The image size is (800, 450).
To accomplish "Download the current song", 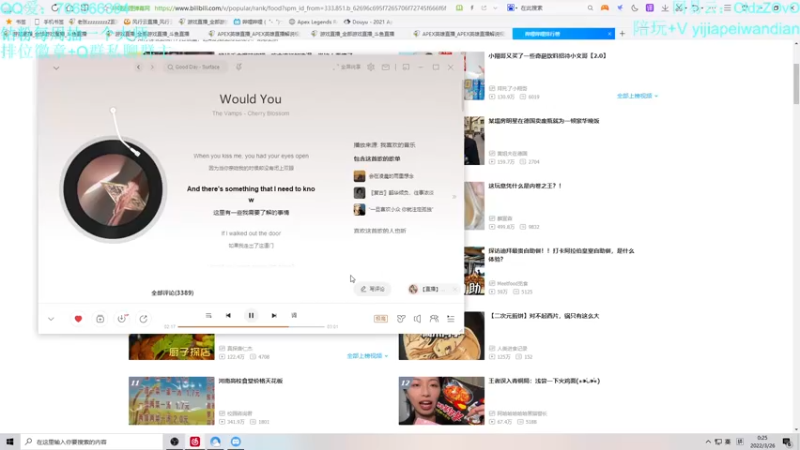I will [x=122, y=318].
